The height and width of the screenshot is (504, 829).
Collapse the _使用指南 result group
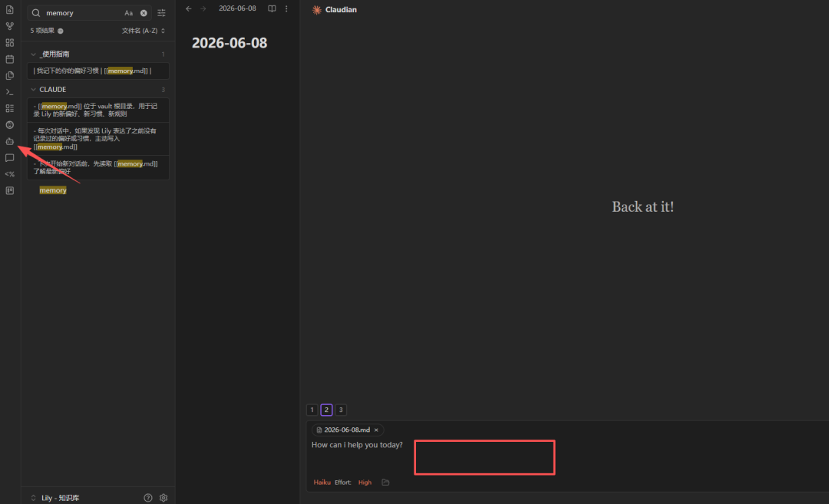(33, 54)
